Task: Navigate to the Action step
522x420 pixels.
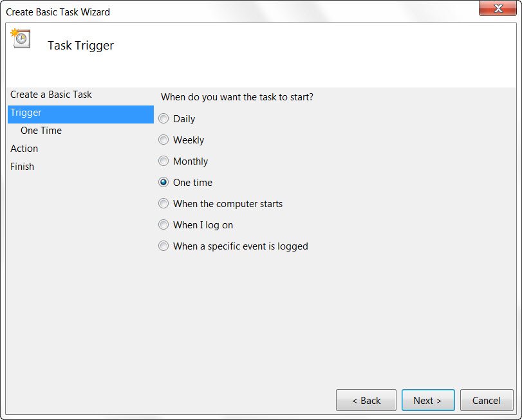Action: click(24, 149)
